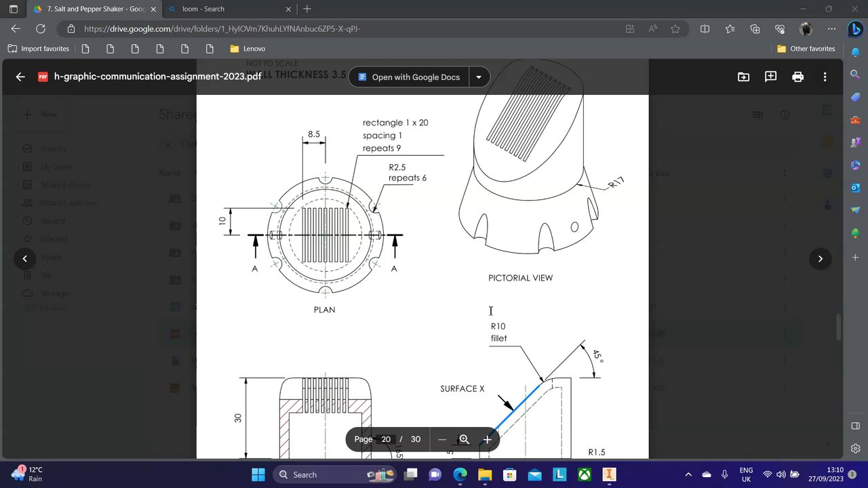
Task: Open the Outlook sidebar app
Action: [856, 188]
